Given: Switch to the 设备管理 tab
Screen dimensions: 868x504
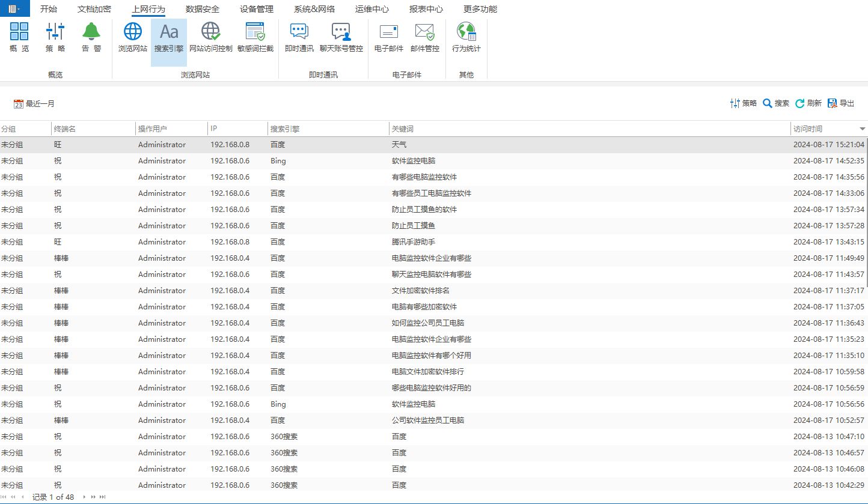Looking at the screenshot, I should click(257, 9).
